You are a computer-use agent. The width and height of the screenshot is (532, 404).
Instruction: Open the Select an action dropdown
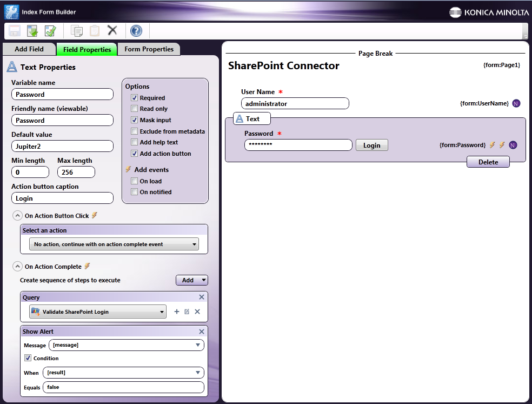click(x=114, y=244)
